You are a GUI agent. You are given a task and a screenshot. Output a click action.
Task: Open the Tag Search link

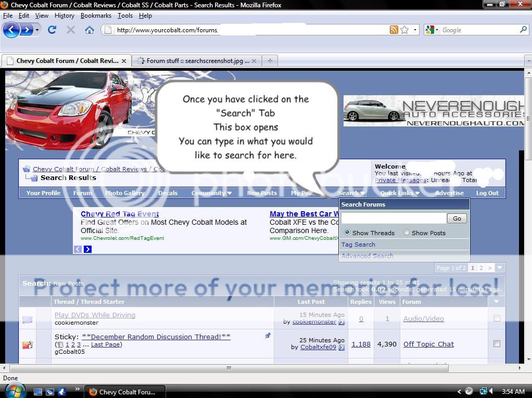pyautogui.click(x=358, y=245)
